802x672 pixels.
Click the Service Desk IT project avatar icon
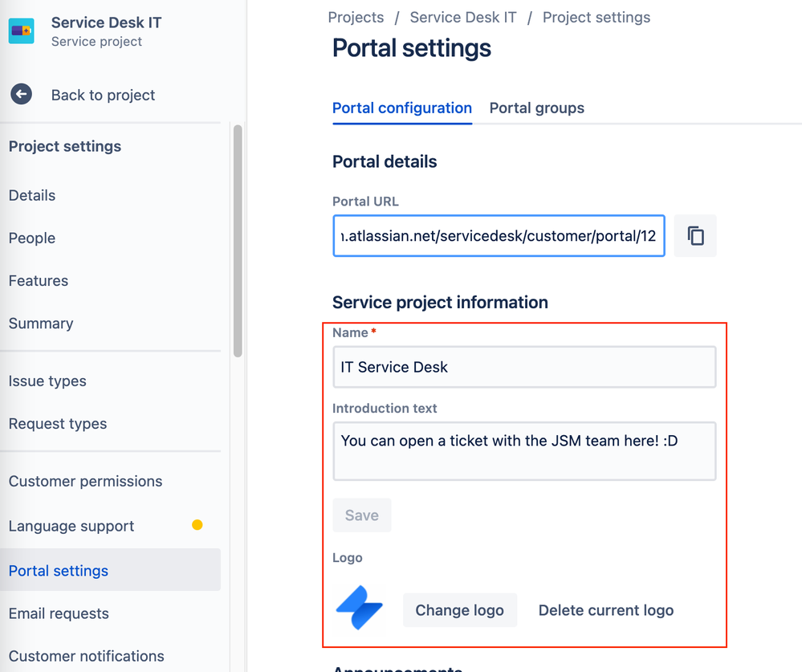coord(22,31)
